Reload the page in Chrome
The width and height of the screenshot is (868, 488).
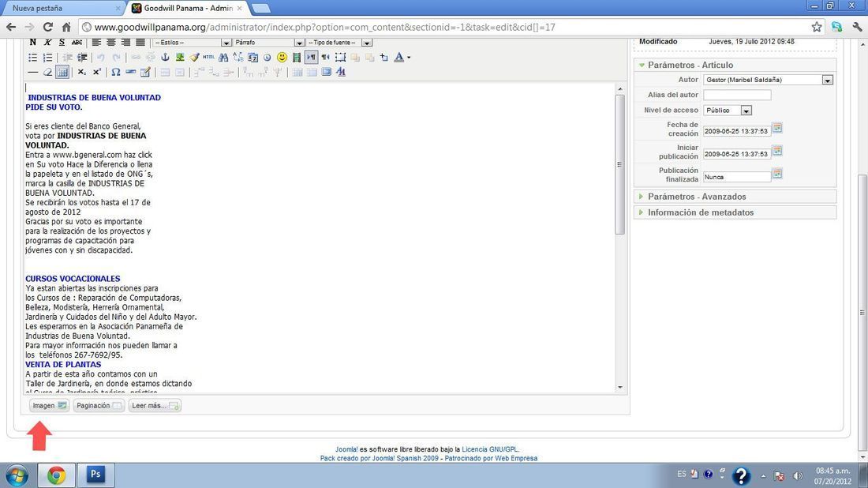coord(48,27)
